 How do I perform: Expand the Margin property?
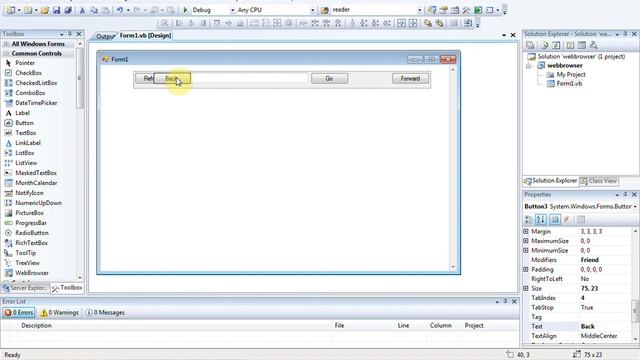click(x=526, y=231)
